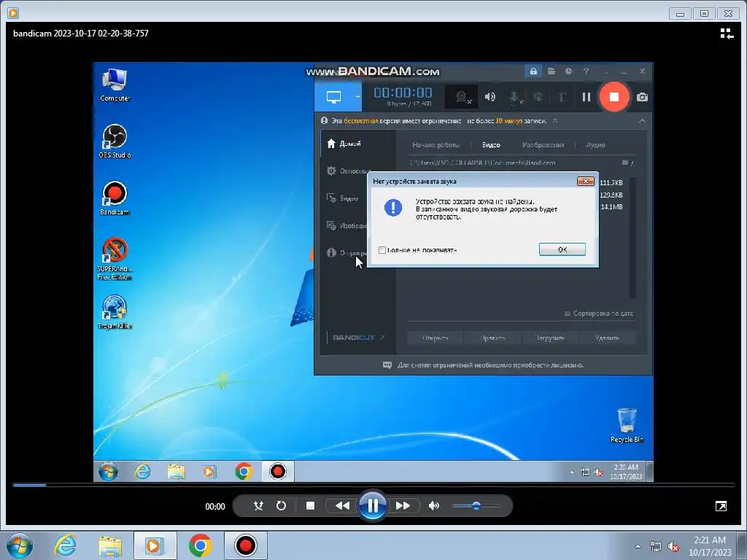Image resolution: width=747 pixels, height=560 pixels.
Task: Click the Trojan Killer desktop icon
Action: pos(115,312)
